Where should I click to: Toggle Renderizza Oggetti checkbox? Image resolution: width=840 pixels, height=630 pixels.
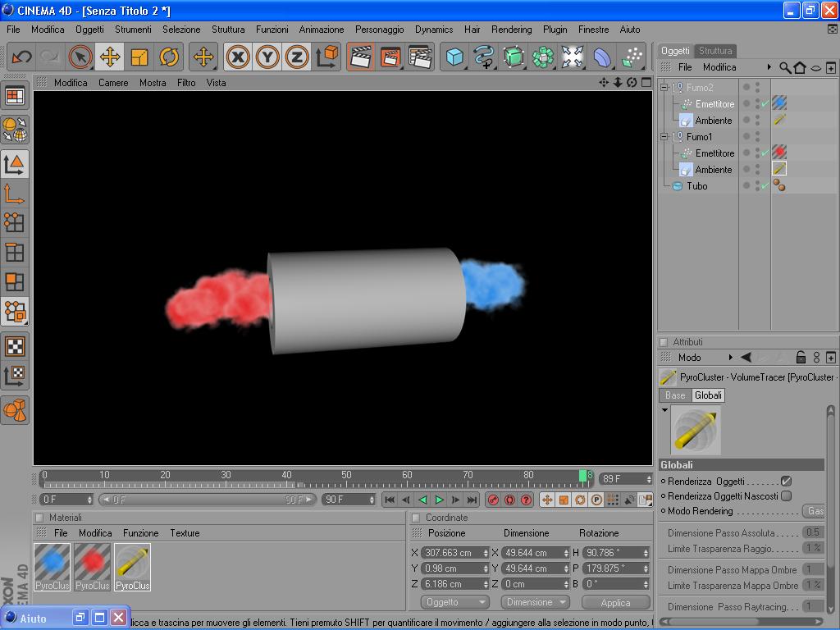tap(786, 481)
